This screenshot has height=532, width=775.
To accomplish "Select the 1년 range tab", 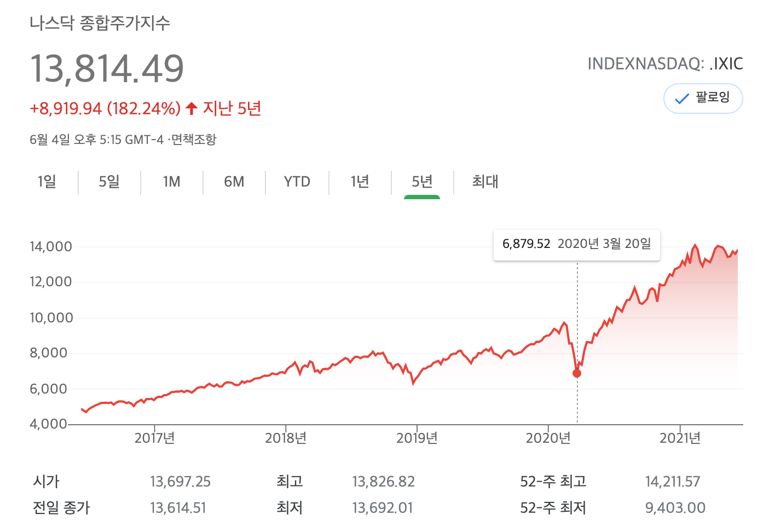I will point(360,182).
